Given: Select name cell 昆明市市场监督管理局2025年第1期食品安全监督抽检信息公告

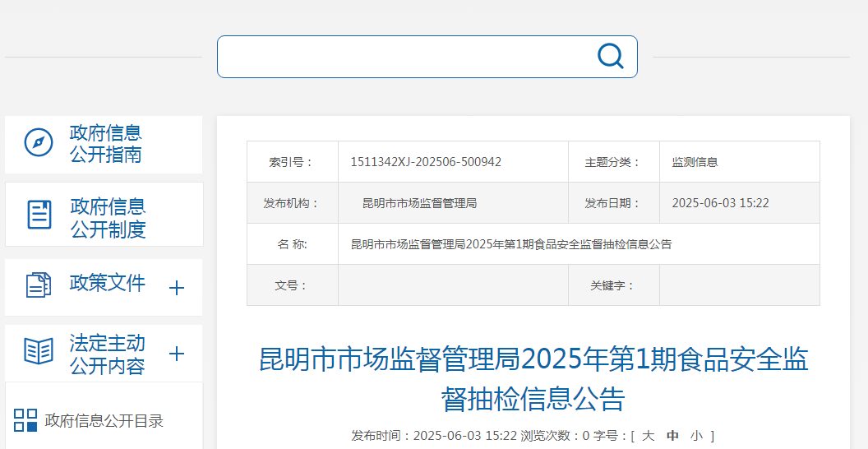Looking at the screenshot, I should pos(579,244).
